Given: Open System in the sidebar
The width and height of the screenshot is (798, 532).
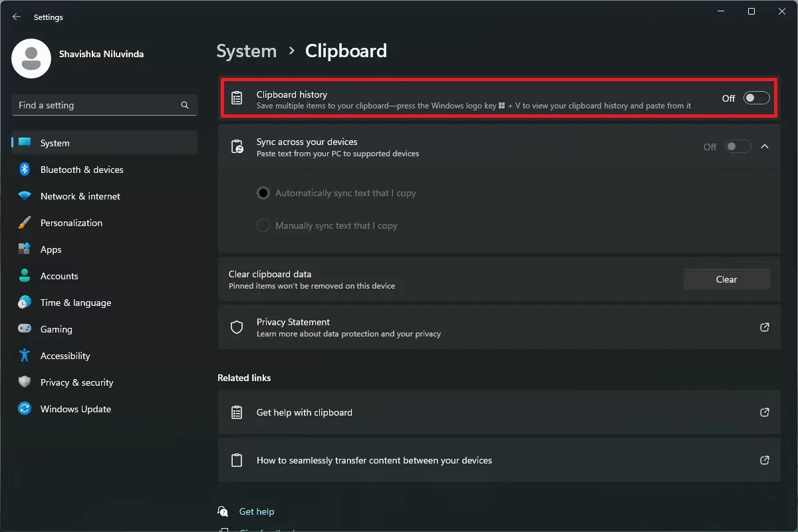Looking at the screenshot, I should coord(104,143).
